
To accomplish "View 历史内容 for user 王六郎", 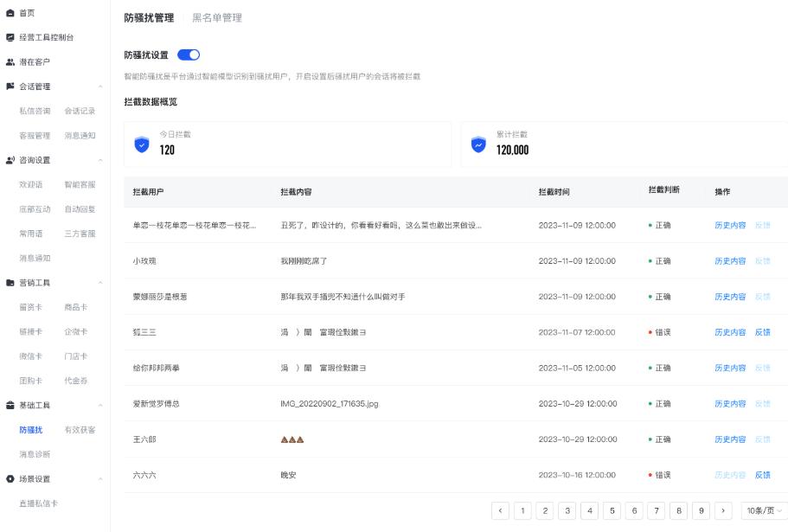I will coord(730,439).
